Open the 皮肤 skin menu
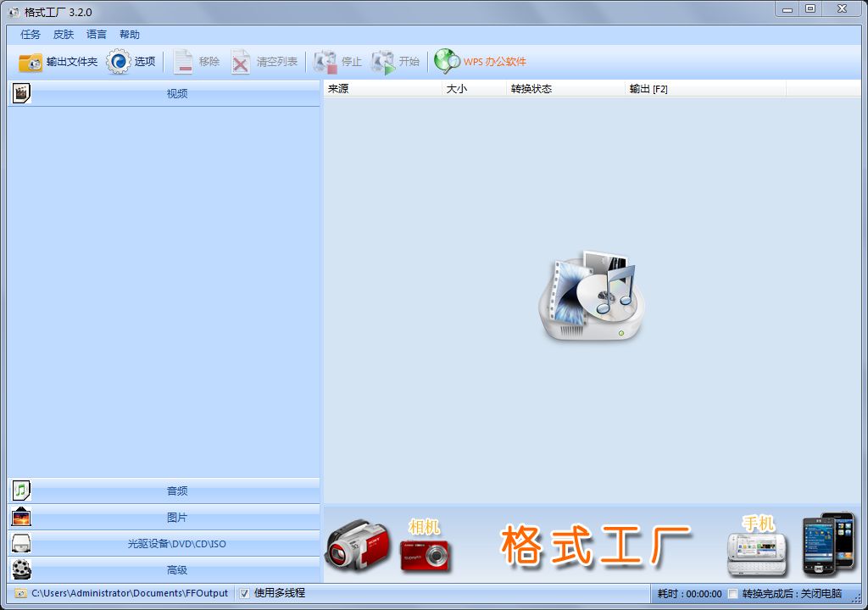The height and width of the screenshot is (610, 868). (x=64, y=35)
